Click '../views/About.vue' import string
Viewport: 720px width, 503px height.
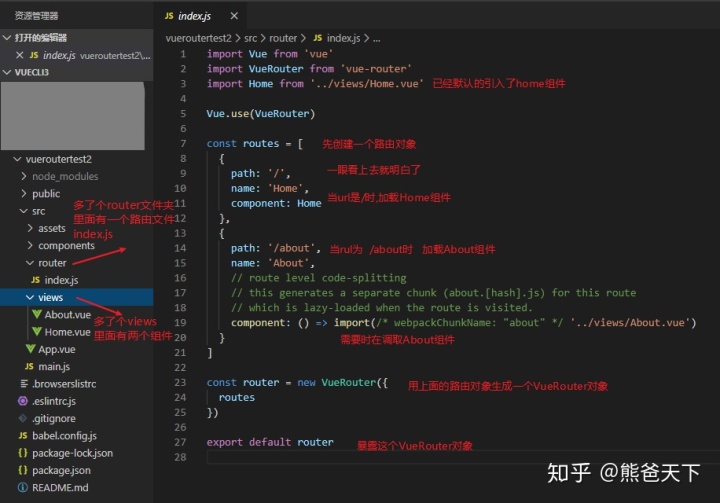click(630, 322)
